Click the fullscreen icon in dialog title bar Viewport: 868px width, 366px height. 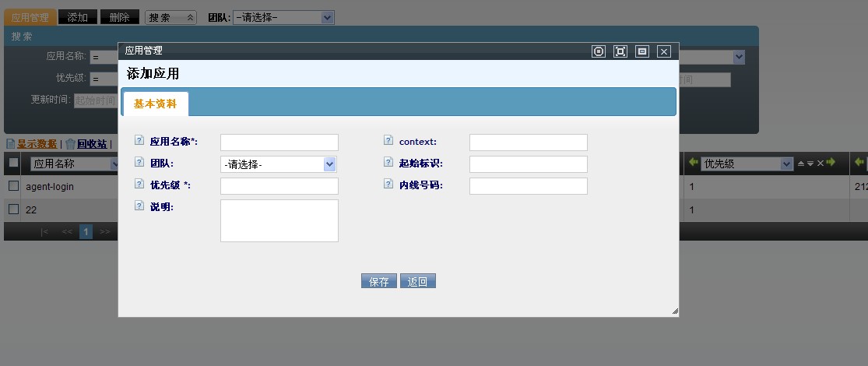click(x=620, y=51)
